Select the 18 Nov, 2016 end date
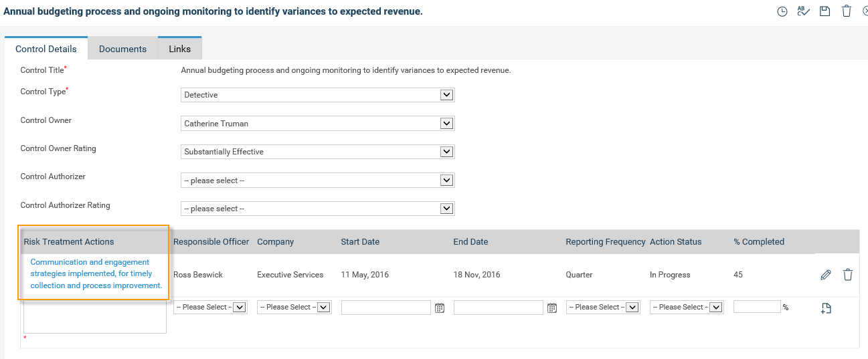Image resolution: width=868 pixels, height=359 pixels. point(477,275)
